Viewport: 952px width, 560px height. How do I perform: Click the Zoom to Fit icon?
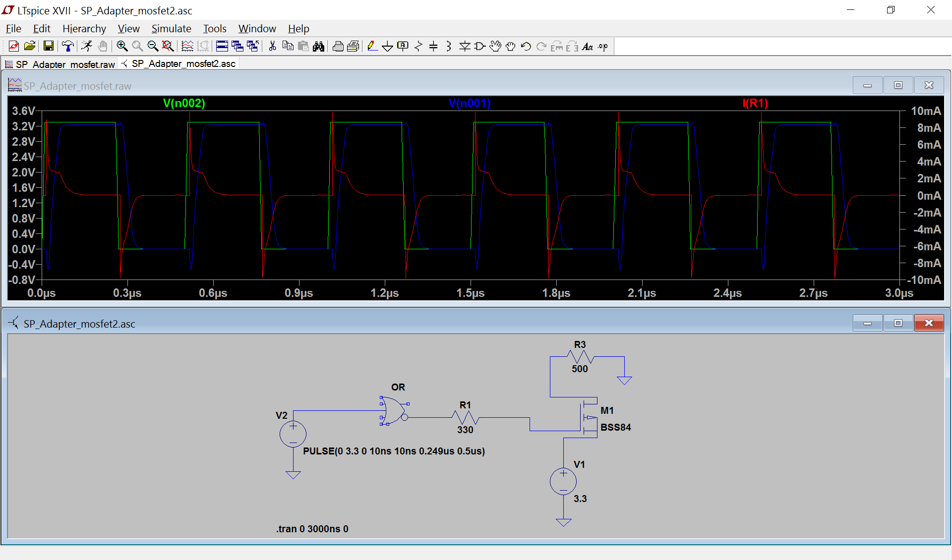(x=168, y=47)
